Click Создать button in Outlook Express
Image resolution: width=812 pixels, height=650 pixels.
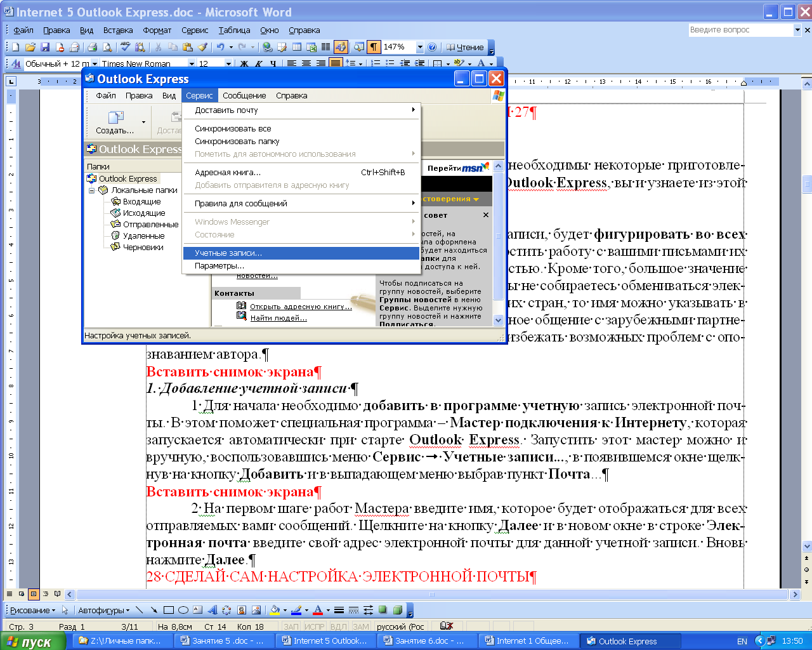tap(115, 121)
